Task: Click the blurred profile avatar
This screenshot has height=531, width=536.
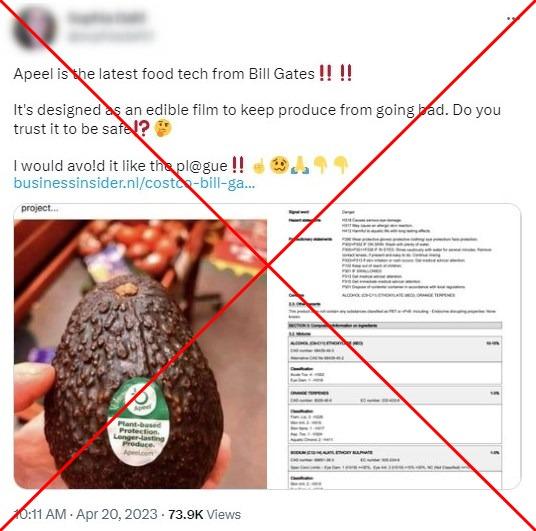Action: pyautogui.click(x=34, y=29)
